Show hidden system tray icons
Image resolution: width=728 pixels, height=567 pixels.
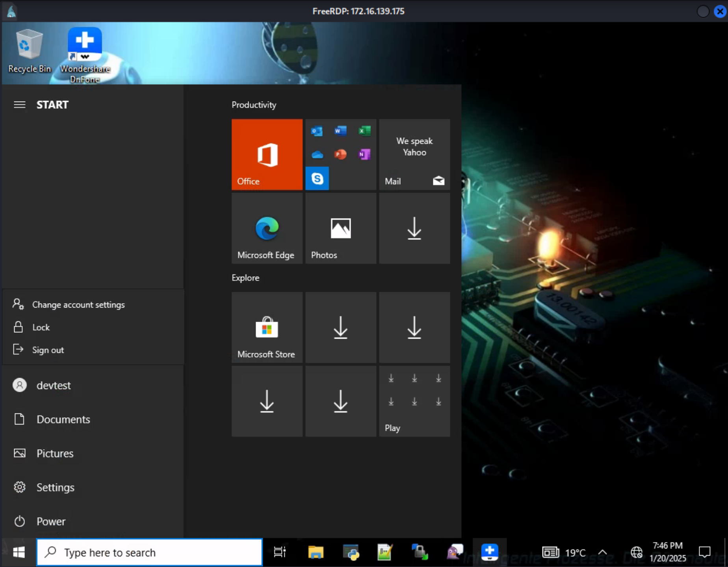coord(602,552)
